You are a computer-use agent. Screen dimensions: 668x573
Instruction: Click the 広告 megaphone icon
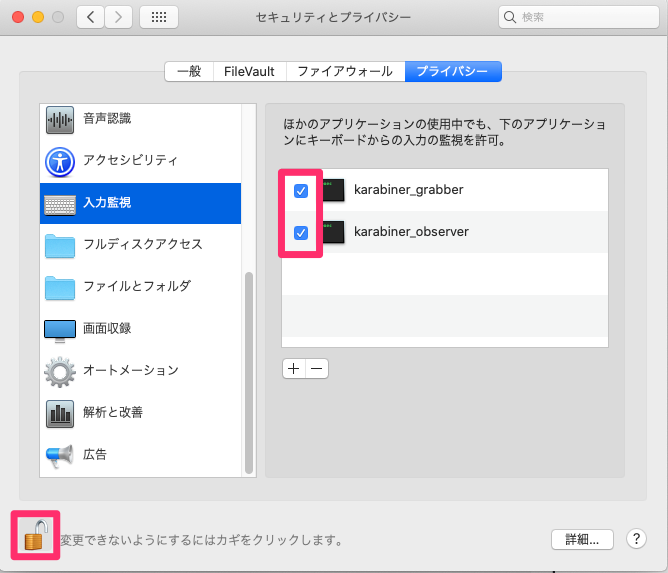pos(60,456)
